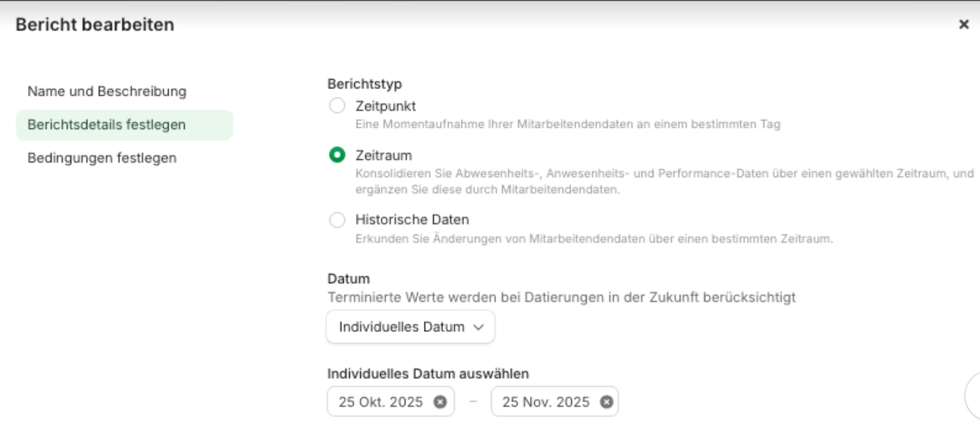Viewport: 980px width, 426px height.
Task: Click the Historische Daten description text
Action: coord(594,239)
